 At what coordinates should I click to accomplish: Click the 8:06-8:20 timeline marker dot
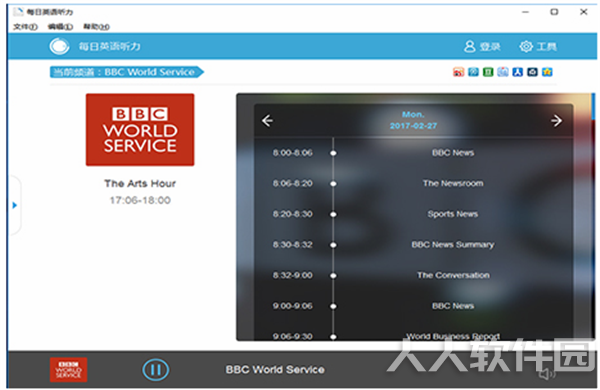[x=333, y=184]
